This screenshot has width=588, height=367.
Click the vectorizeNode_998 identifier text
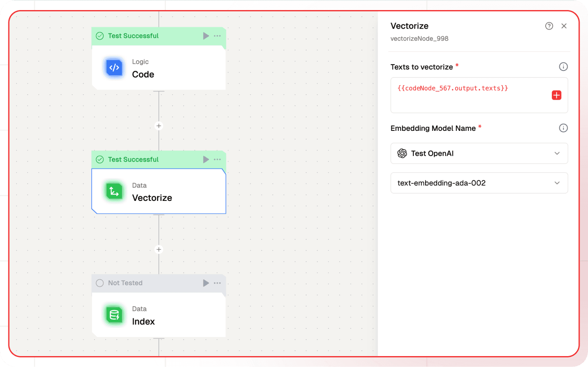click(x=419, y=39)
